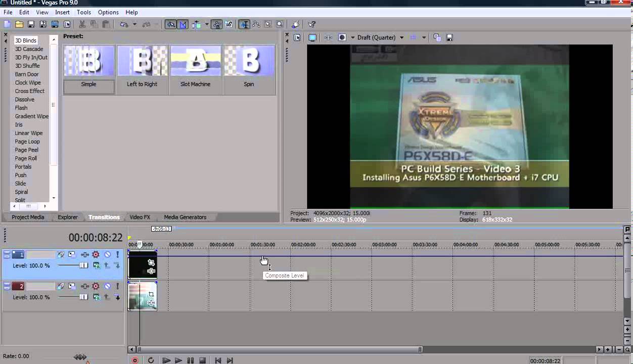The height and width of the screenshot is (364, 633).
Task: Select the Normal Edit tool
Action: tap(244, 24)
